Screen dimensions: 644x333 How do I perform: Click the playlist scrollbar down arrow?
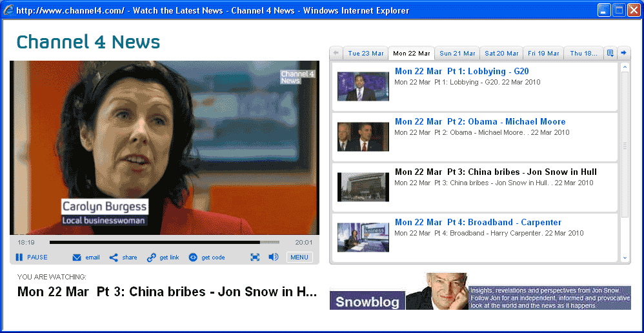[625, 258]
